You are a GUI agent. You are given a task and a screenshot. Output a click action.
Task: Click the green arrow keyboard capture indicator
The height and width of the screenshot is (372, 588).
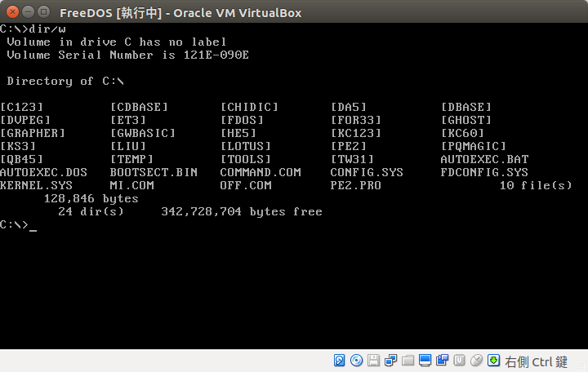click(493, 361)
